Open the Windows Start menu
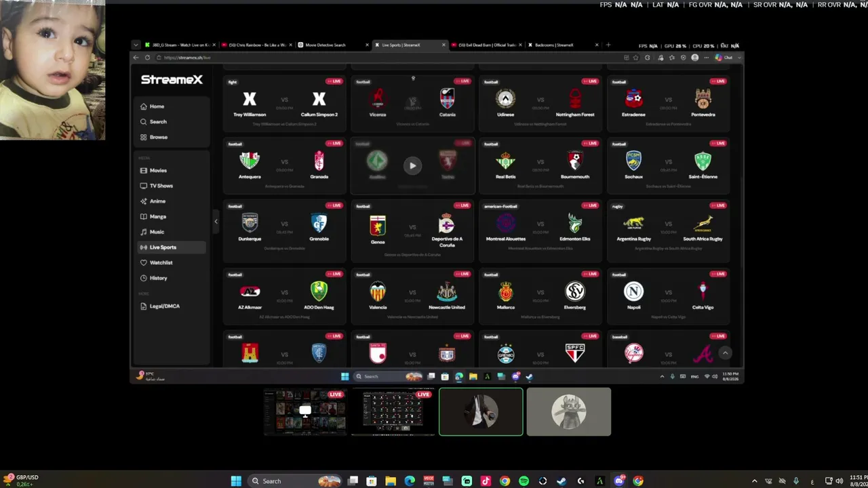868x488 pixels. [236, 481]
